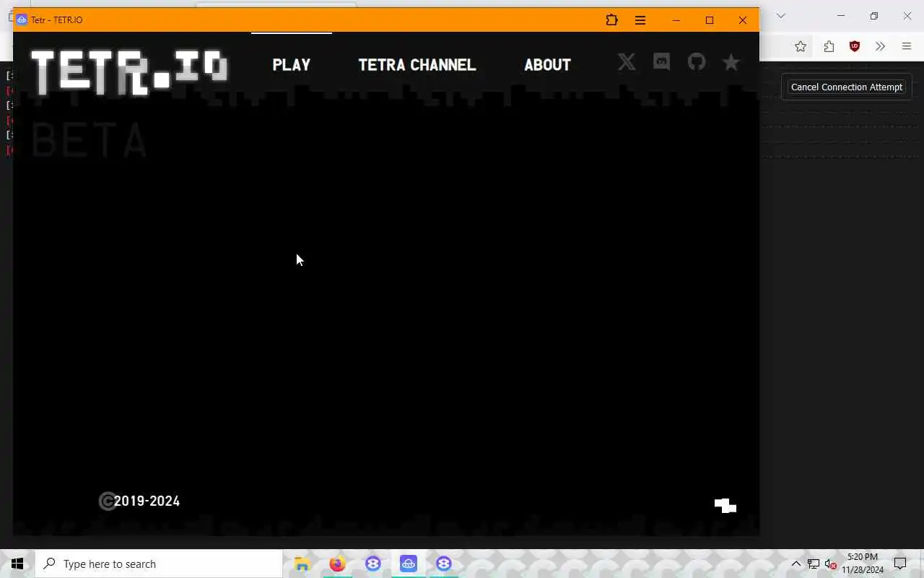Image resolution: width=924 pixels, height=578 pixels.
Task: Click the taskbar search box
Action: coord(159,564)
